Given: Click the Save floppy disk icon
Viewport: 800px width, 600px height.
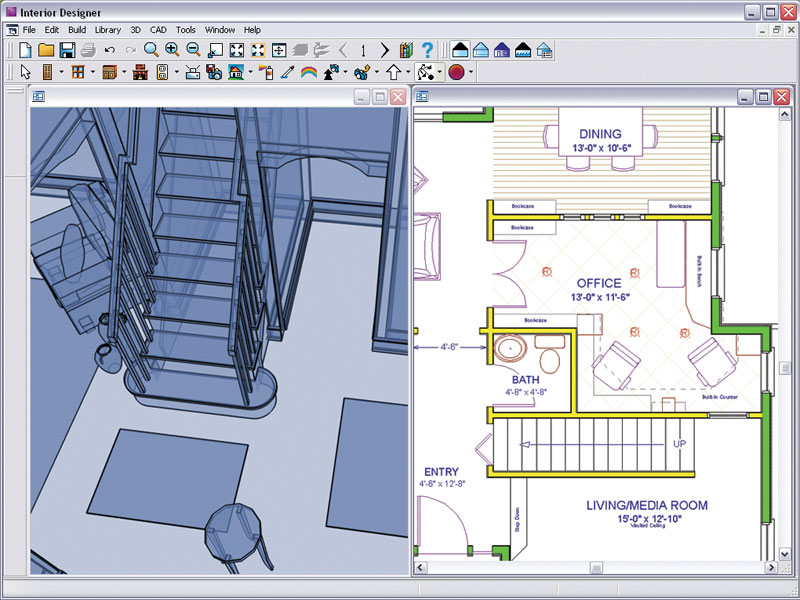Looking at the screenshot, I should pyautogui.click(x=67, y=50).
